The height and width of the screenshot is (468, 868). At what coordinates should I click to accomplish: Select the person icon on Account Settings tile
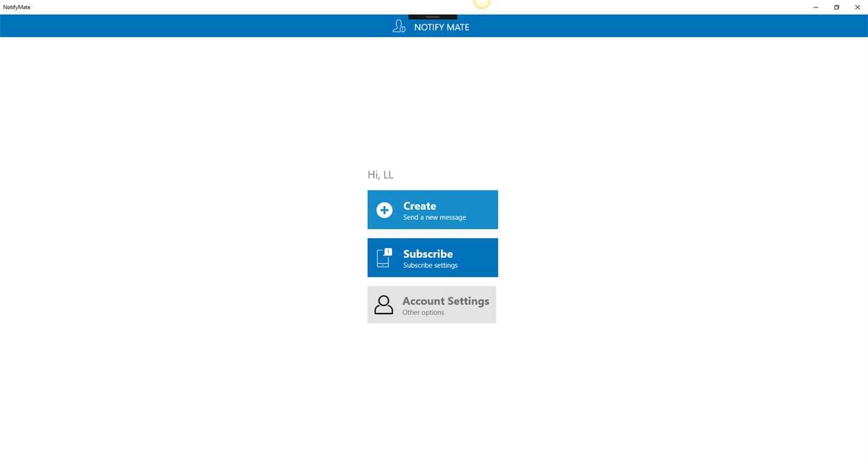[x=383, y=304]
